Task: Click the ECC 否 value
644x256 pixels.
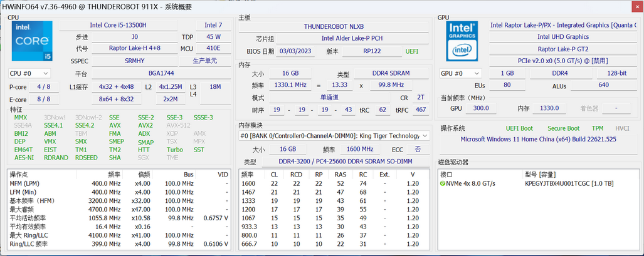Action: 417,149
